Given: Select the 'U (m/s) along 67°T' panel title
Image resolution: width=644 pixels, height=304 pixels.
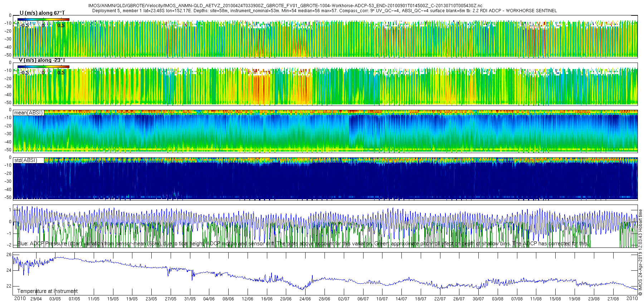Looking at the screenshot, I should click(x=42, y=13).
